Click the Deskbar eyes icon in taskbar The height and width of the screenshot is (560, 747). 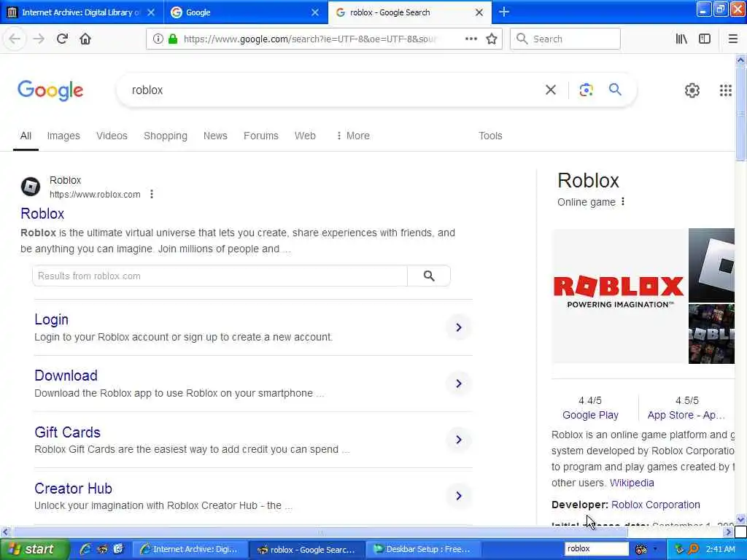pos(640,549)
